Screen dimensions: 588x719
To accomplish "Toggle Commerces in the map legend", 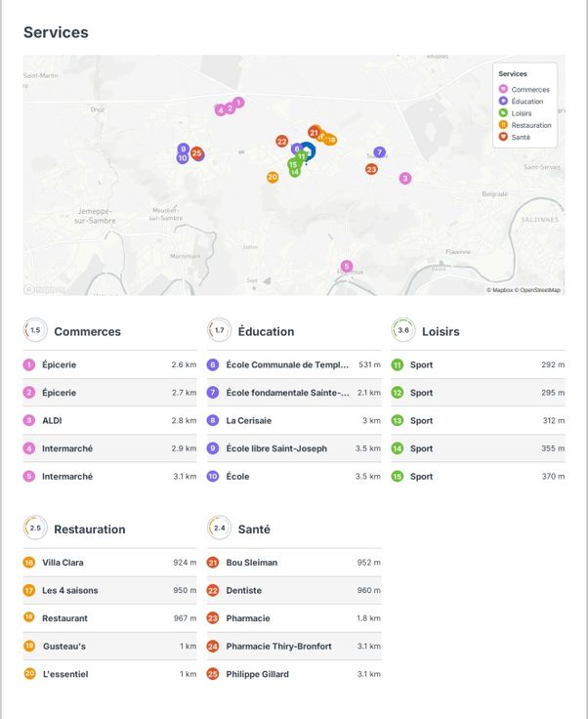I will [x=529, y=90].
